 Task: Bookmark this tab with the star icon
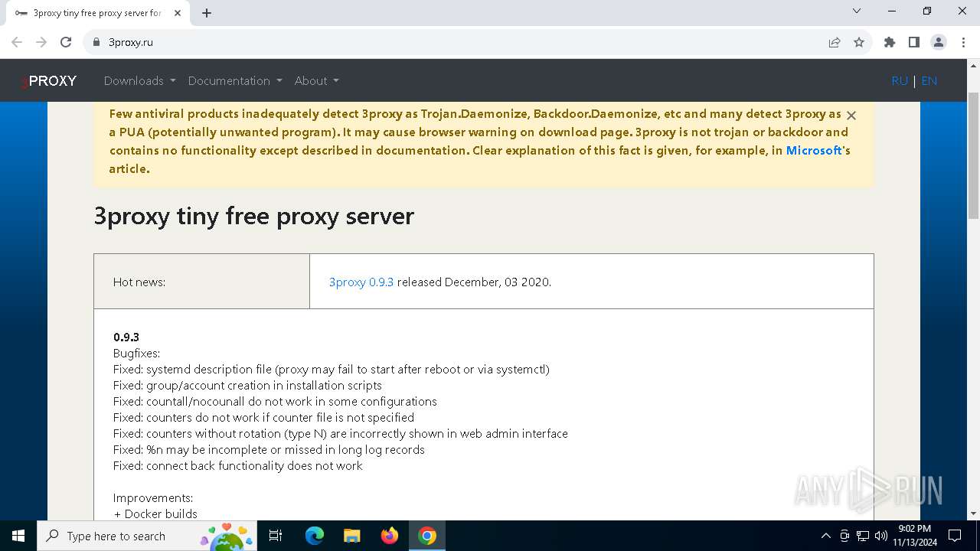[859, 42]
